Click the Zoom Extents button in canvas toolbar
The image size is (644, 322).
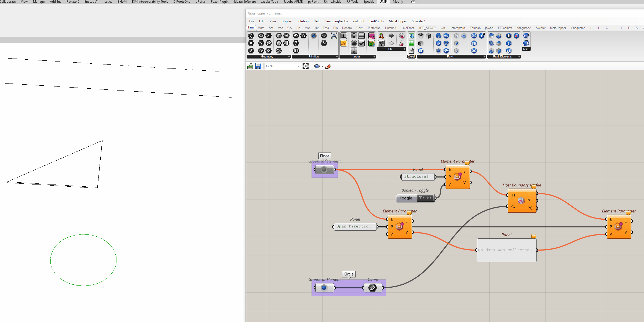pos(306,66)
